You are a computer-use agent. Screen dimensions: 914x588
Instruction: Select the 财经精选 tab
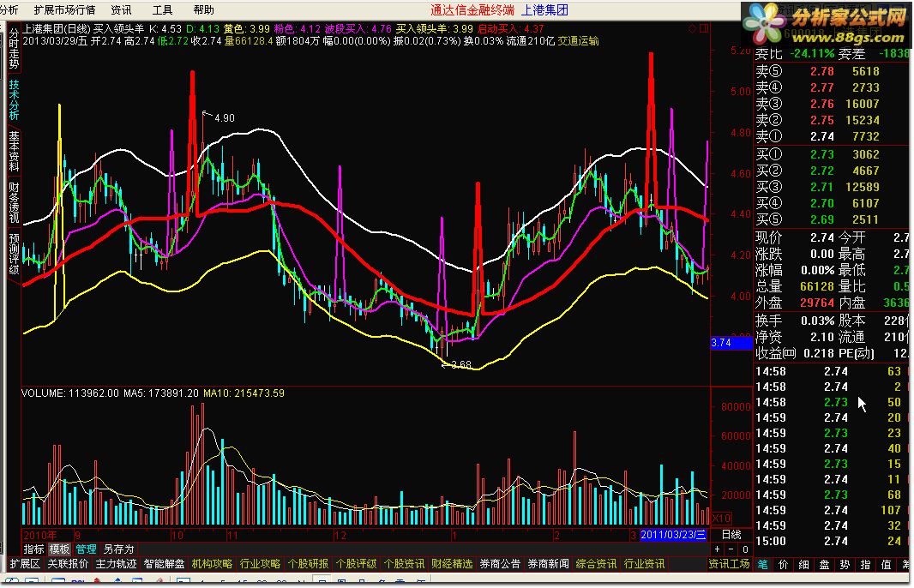[x=453, y=563]
